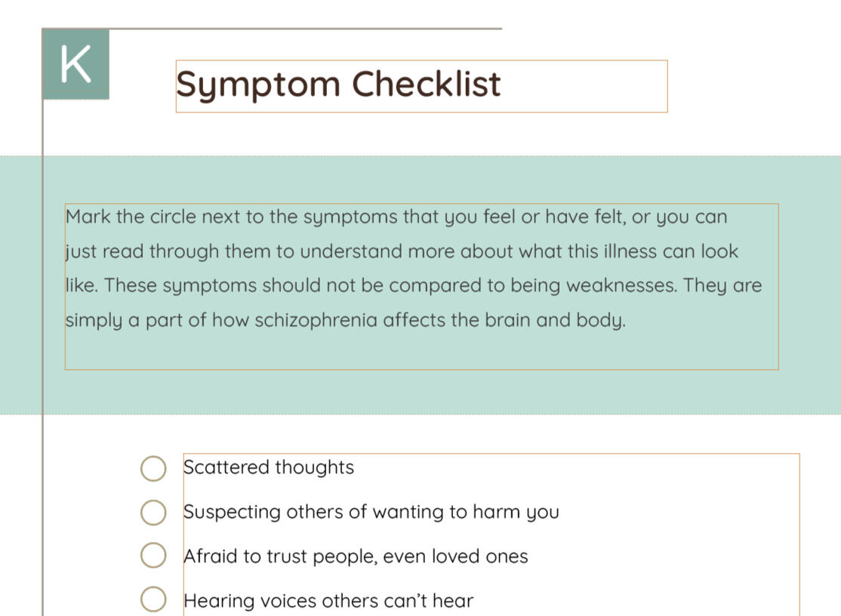Click the blank area below the instruction paragraph
The height and width of the screenshot is (616, 841).
coord(421,351)
